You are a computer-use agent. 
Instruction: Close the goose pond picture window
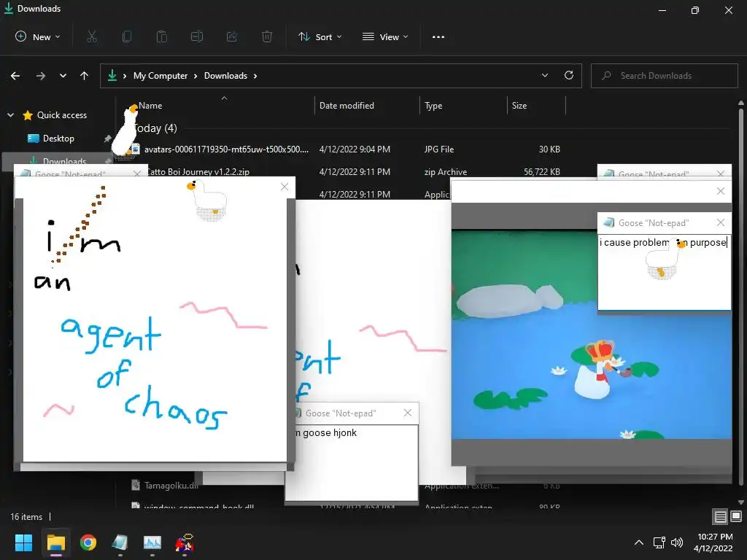(x=721, y=191)
